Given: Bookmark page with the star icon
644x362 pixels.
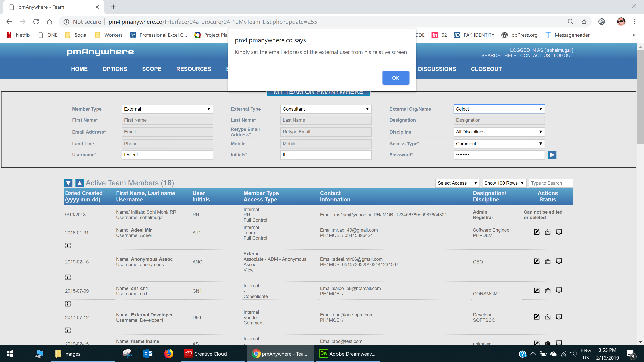Looking at the screenshot, I should coord(584,22).
